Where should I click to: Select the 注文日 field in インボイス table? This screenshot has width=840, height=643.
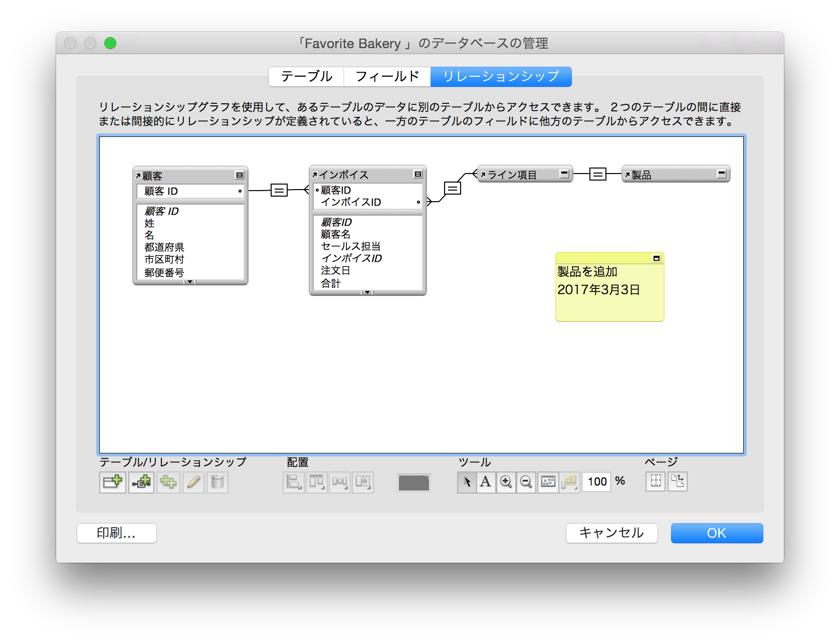coord(336,270)
